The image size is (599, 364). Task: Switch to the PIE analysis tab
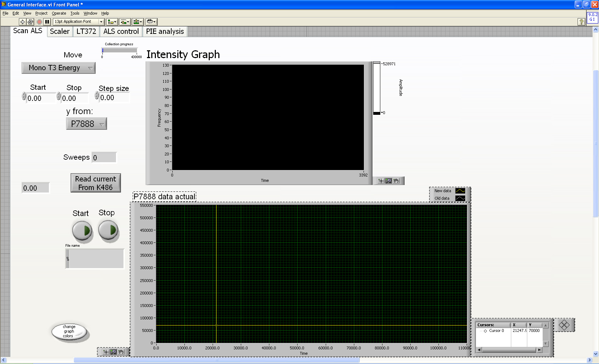pyautogui.click(x=165, y=31)
